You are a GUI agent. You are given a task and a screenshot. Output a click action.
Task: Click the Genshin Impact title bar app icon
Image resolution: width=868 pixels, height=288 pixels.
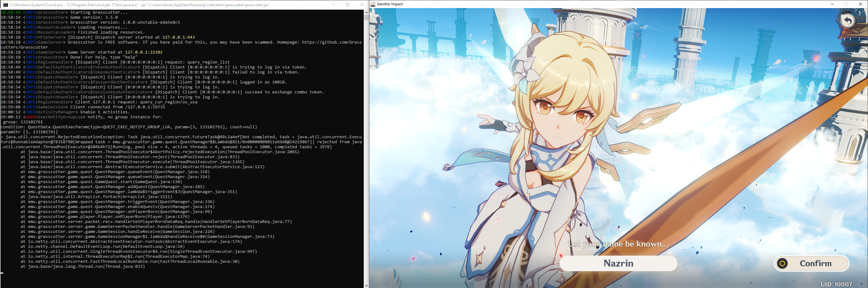click(x=373, y=4)
